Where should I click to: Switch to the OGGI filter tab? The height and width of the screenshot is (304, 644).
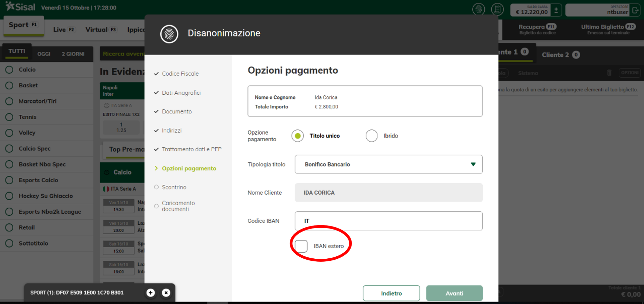(x=44, y=54)
